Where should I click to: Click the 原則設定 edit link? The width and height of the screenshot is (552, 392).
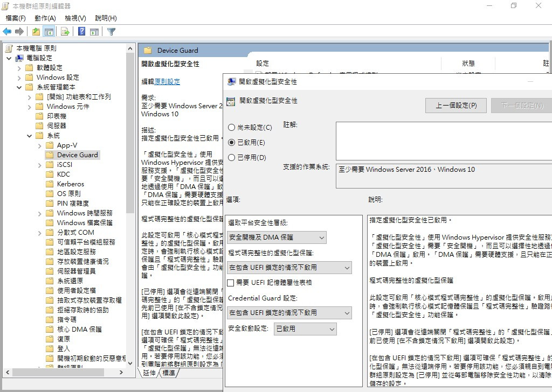167,81
